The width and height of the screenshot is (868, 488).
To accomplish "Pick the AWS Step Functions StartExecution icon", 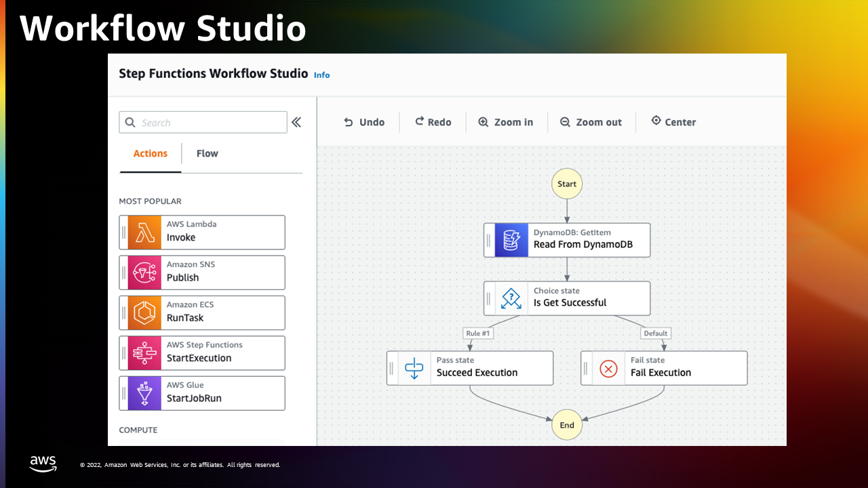I will (144, 353).
